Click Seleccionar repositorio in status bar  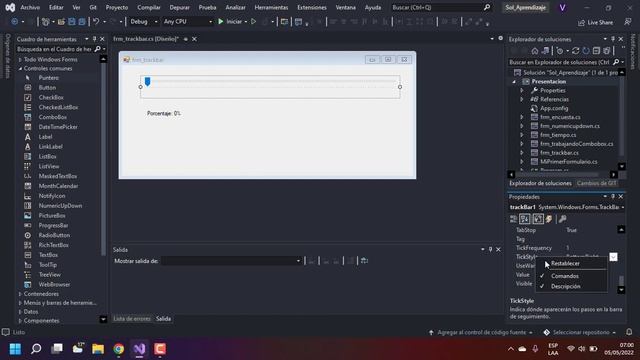point(581,333)
